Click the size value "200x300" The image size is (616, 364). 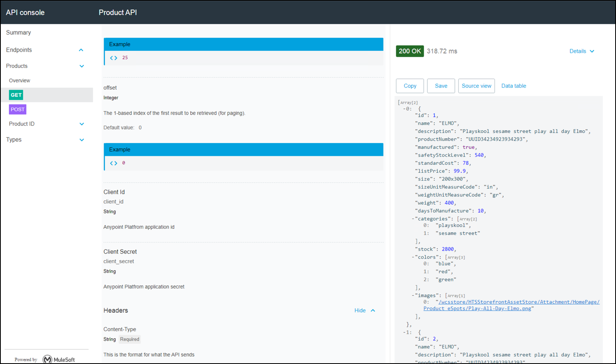point(452,179)
